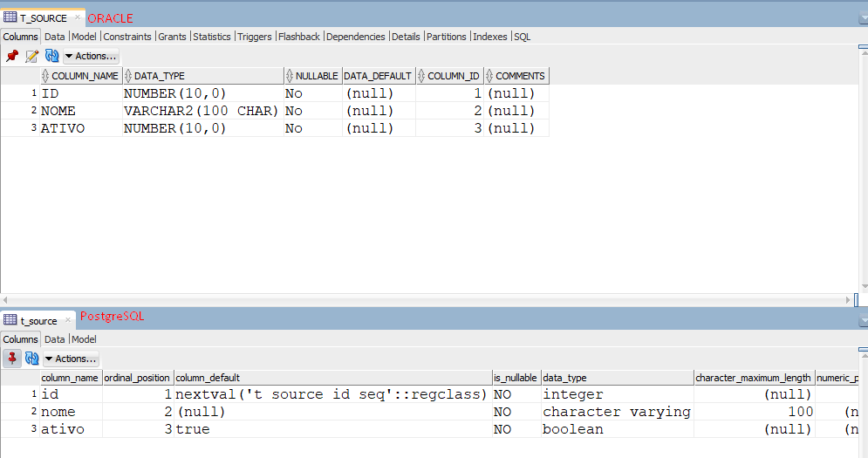Switch to PostgreSQL Data tab
The height and width of the screenshot is (458, 868).
point(54,339)
